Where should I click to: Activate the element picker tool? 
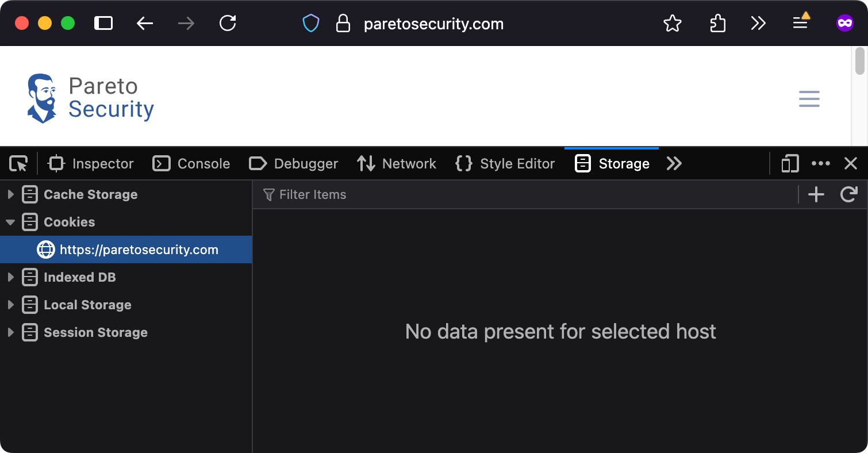[x=19, y=164]
